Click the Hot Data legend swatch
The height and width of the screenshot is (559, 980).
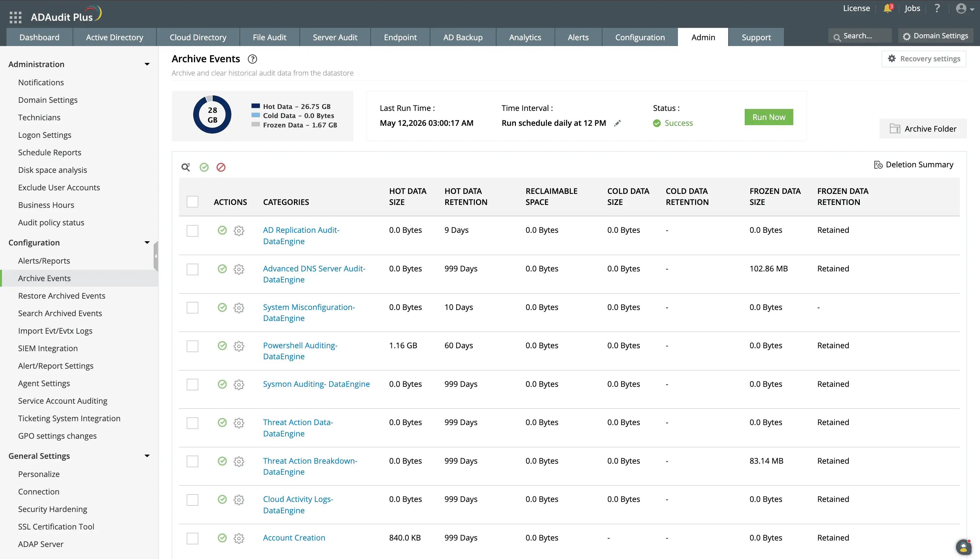pyautogui.click(x=256, y=106)
